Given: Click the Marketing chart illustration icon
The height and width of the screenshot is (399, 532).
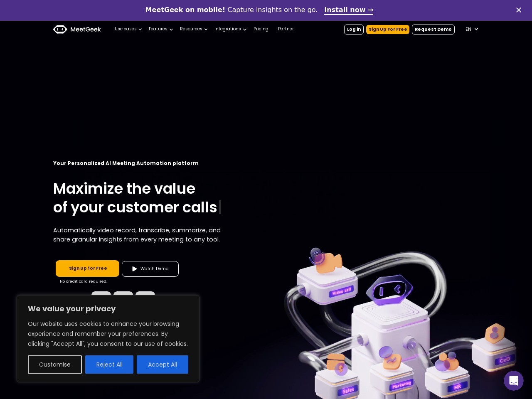Looking at the screenshot, I should [390, 358].
